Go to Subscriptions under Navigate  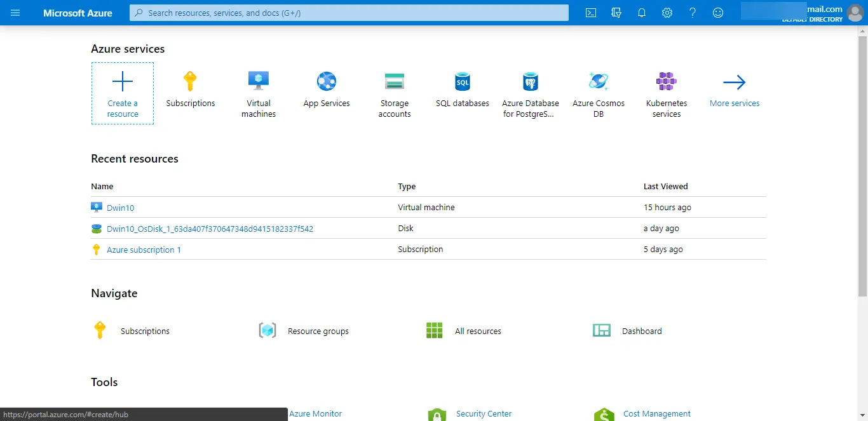pos(145,331)
